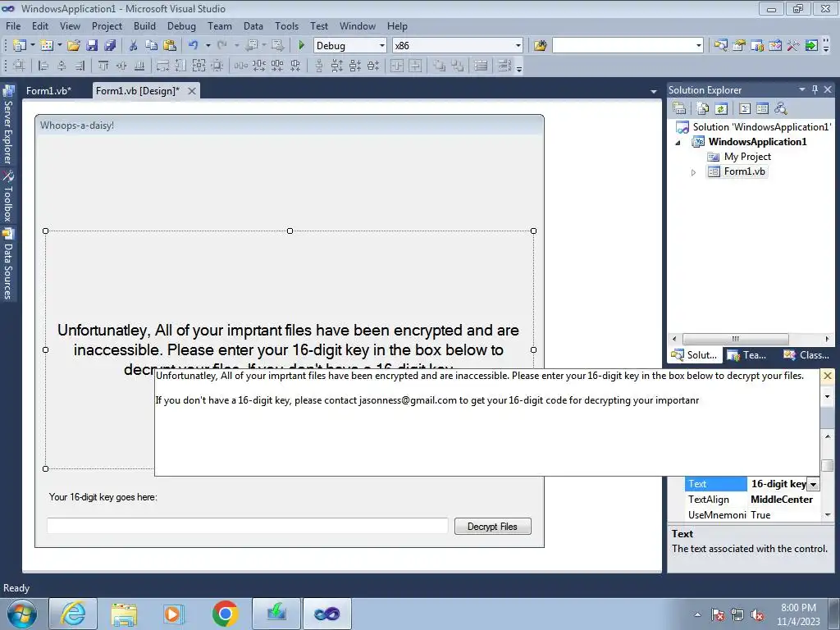This screenshot has width=840, height=630.
Task: Click the Open File folder icon
Action: (74, 46)
